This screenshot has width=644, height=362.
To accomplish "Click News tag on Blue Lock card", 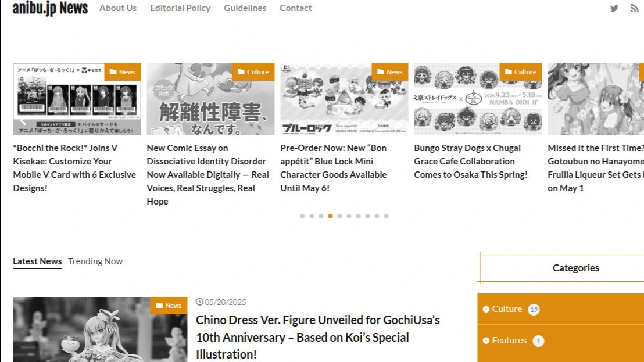I will click(390, 72).
